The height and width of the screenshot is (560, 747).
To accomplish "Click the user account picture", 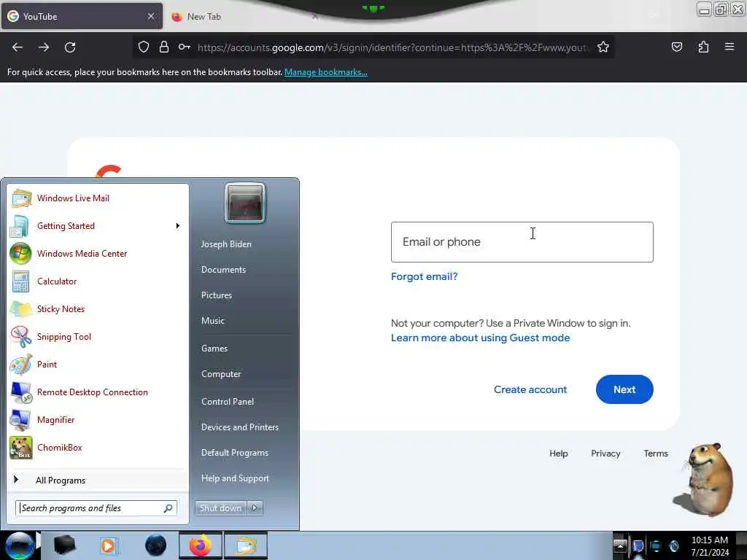I will [x=245, y=203].
